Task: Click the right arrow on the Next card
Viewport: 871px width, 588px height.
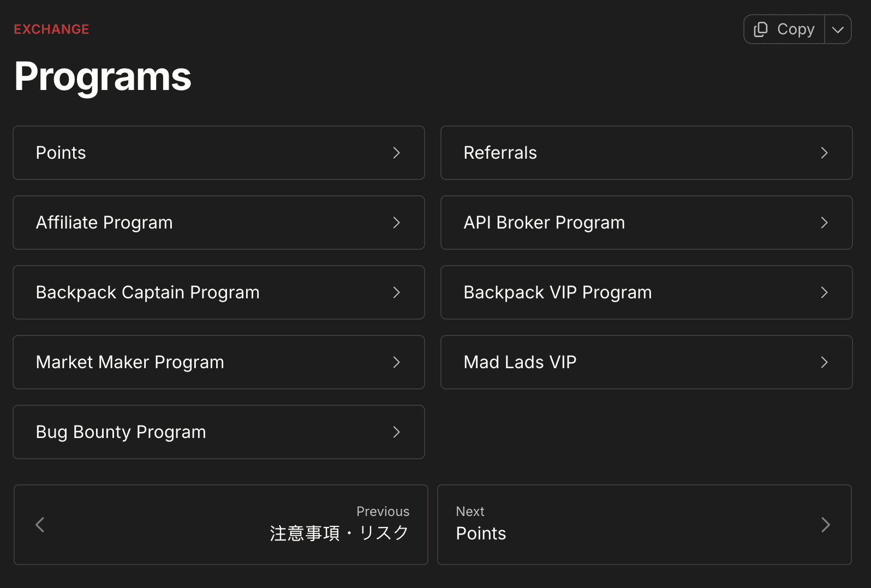Action: (x=826, y=525)
